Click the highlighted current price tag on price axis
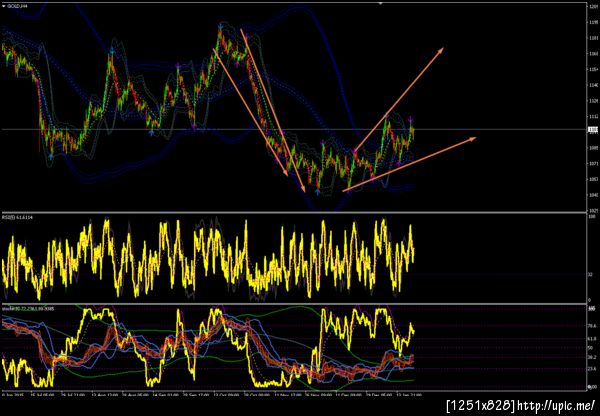The height and width of the screenshot is (416, 600). (x=592, y=129)
